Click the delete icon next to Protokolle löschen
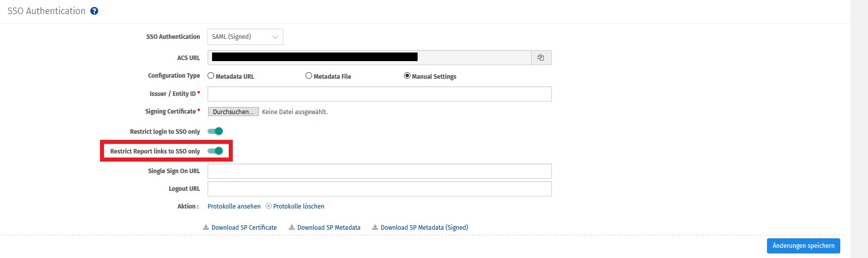868x258 pixels. pyautogui.click(x=269, y=206)
